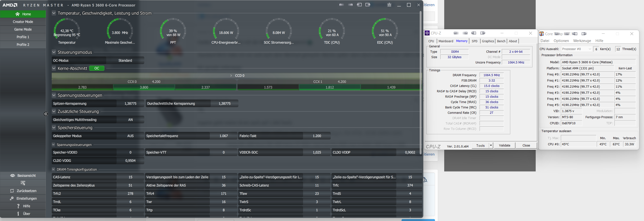The height and width of the screenshot is (221, 644).
Task: Click the bug report icon in Ryzen Master
Action: (x=389, y=5)
